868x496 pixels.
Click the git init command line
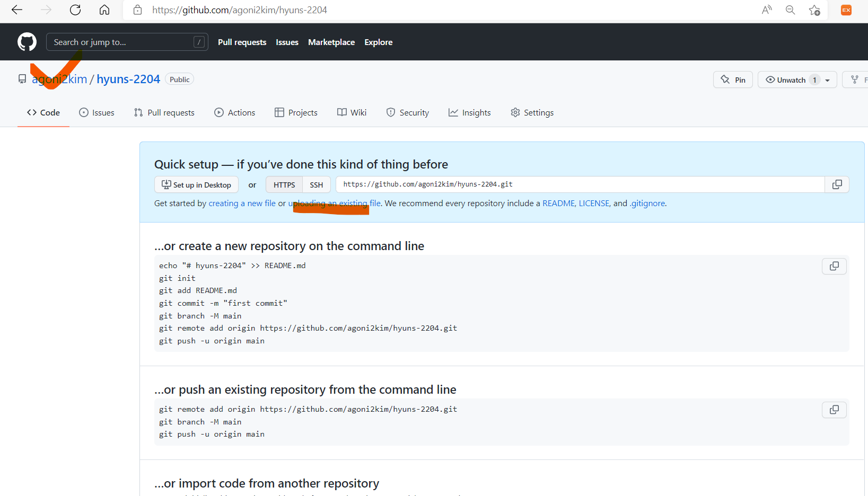pos(177,278)
